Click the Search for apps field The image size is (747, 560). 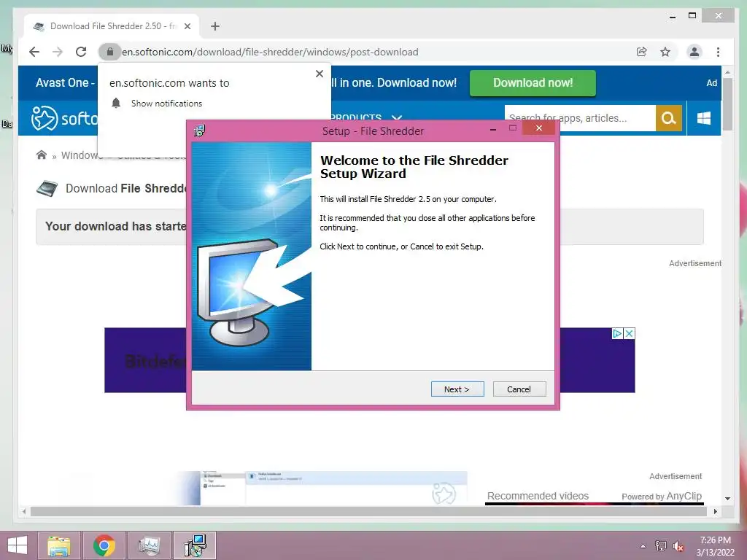(580, 117)
